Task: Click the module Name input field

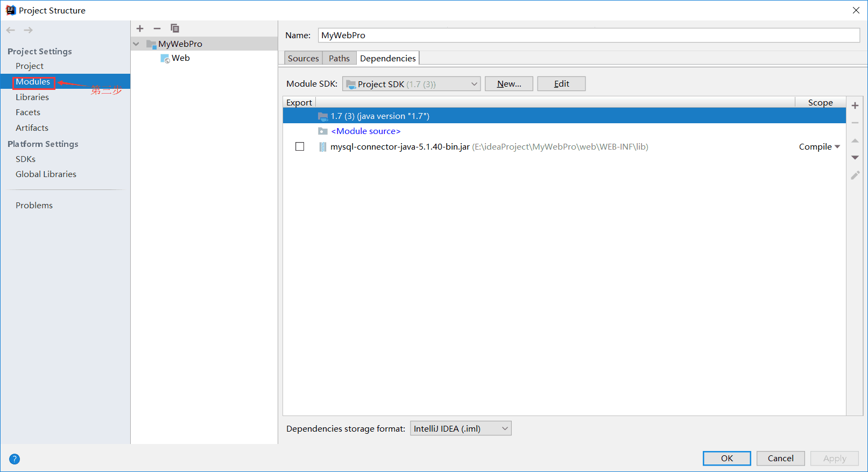Action: pyautogui.click(x=589, y=36)
